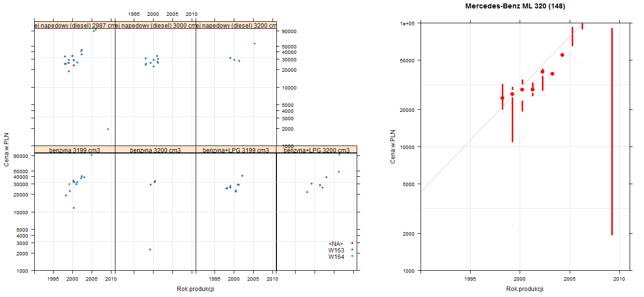644x297 pixels.
Task: Click the 'W163' legend label
Action: click(336, 250)
